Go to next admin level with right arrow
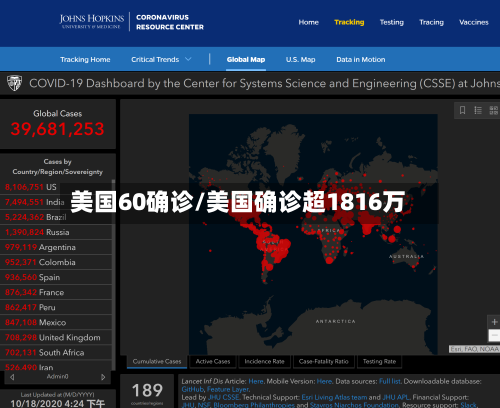The height and width of the screenshot is (408, 500). coord(103,377)
